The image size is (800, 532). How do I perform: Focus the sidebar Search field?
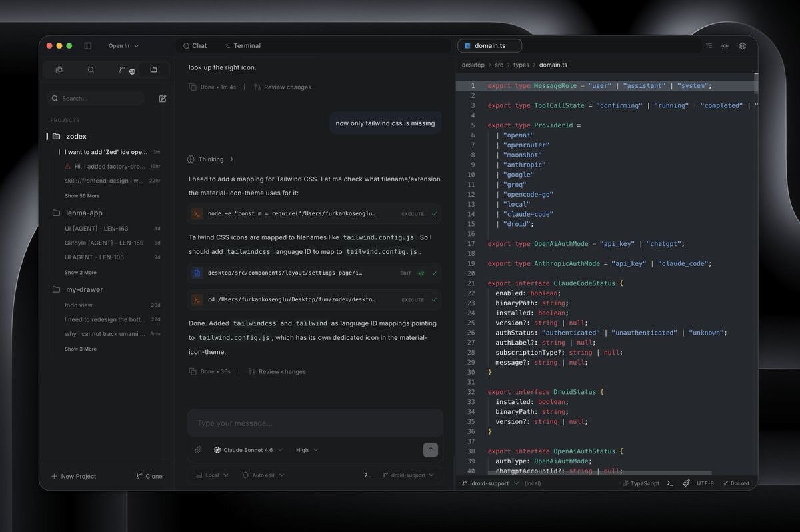[95, 99]
